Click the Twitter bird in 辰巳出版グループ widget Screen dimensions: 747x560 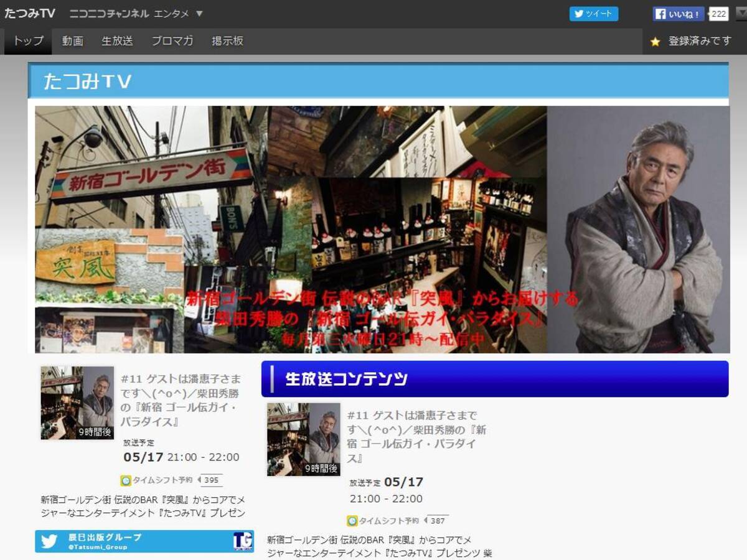(49, 541)
